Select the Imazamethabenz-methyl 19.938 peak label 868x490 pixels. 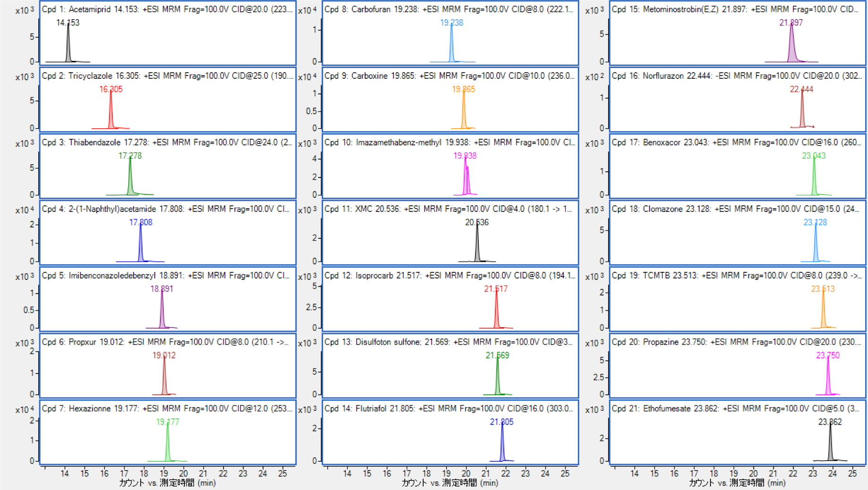tap(465, 156)
